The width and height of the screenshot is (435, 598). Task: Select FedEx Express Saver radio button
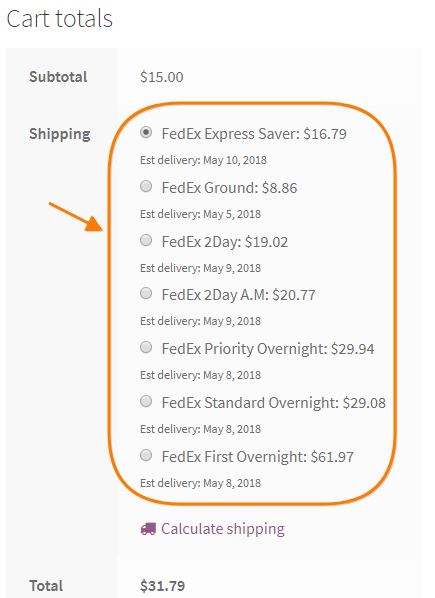(146, 132)
